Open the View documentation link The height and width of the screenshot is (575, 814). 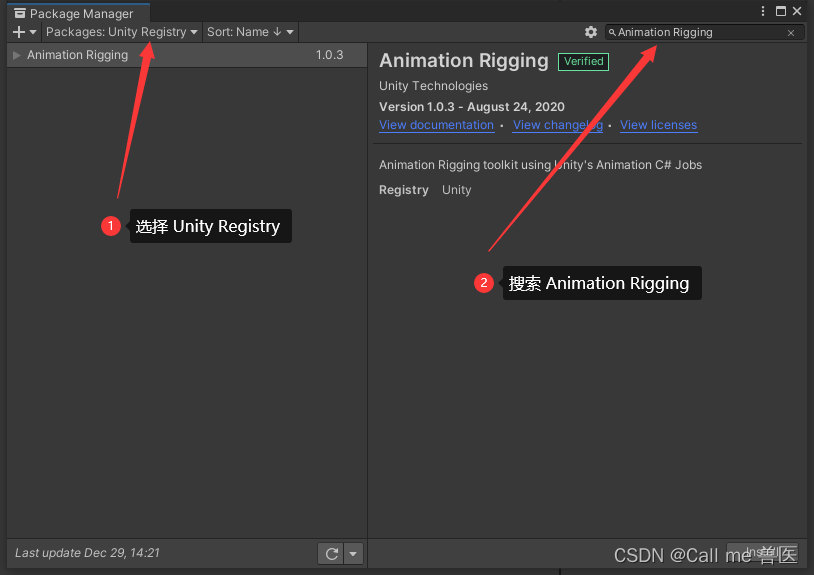tap(436, 125)
